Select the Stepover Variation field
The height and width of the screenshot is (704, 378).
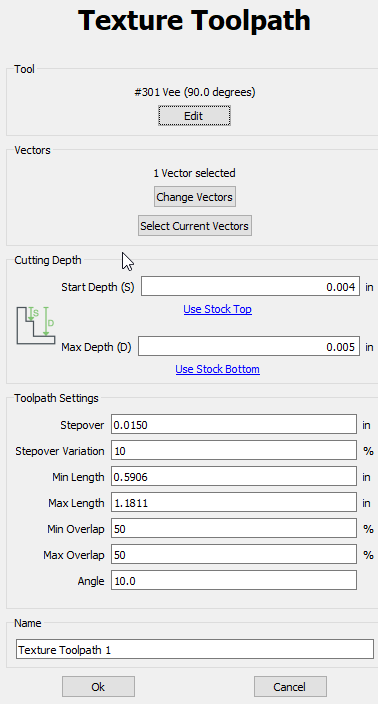click(234, 450)
